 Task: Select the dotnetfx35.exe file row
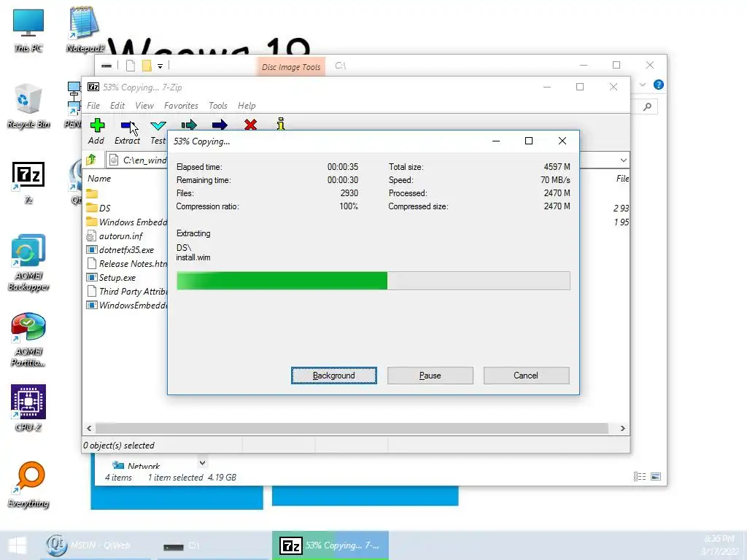126,249
